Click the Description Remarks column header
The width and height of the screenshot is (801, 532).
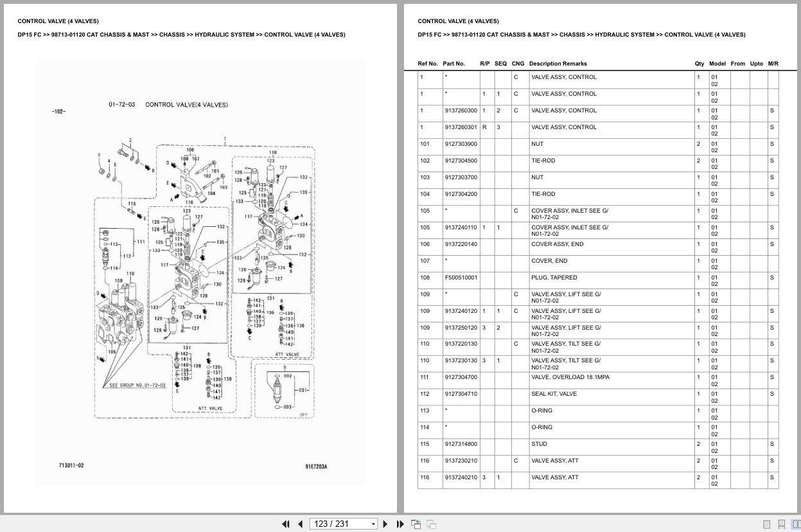pyautogui.click(x=558, y=64)
